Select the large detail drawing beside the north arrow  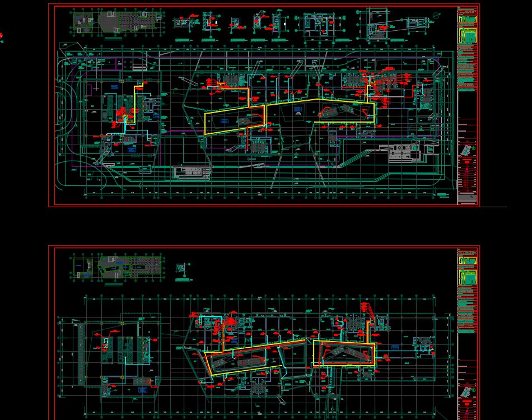point(378,25)
